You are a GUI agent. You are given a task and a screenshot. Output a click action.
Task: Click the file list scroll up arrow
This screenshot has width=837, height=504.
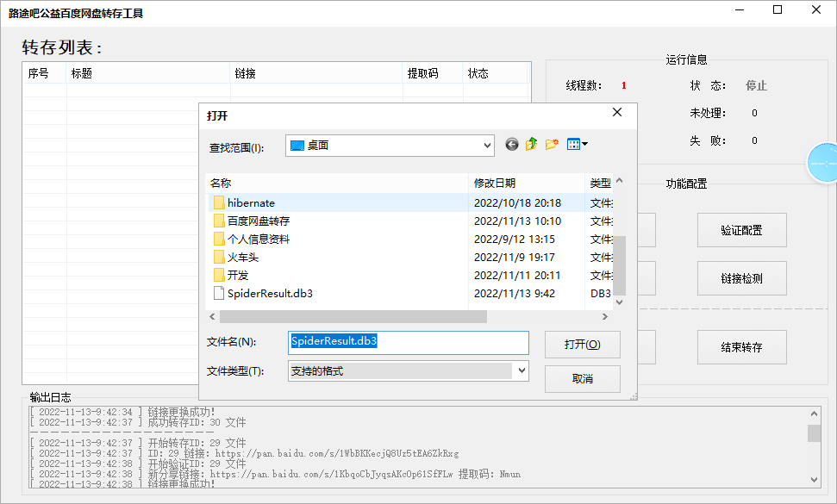click(619, 181)
